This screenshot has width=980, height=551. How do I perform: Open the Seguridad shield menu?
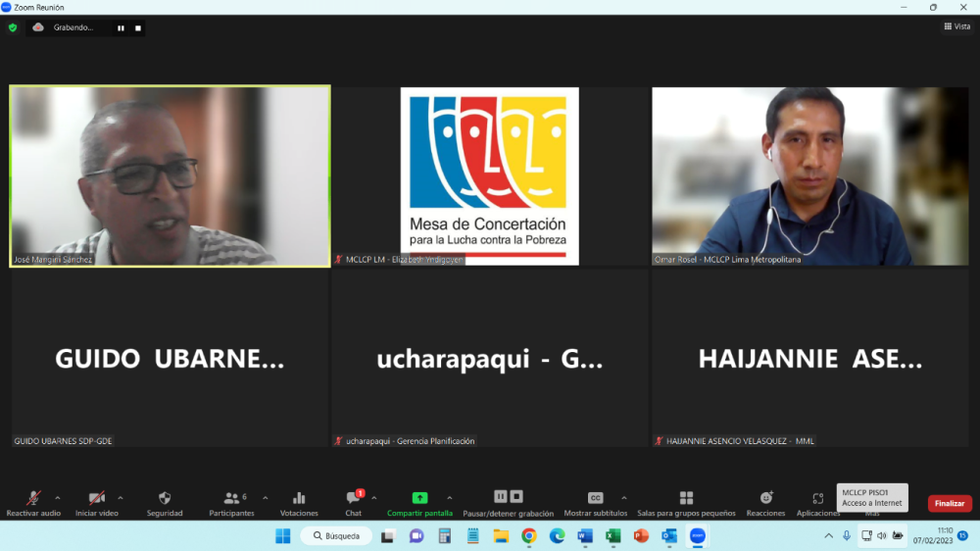click(x=165, y=502)
